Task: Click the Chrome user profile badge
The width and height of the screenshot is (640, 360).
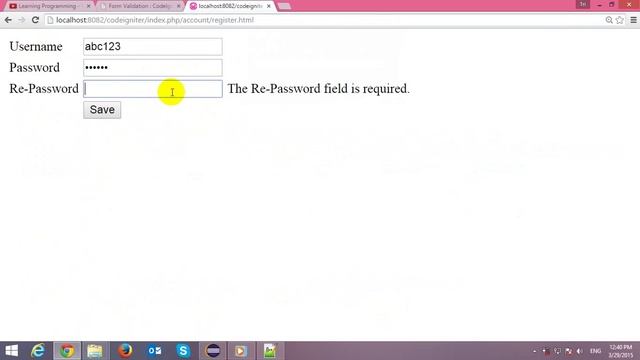Action: tap(582, 4)
